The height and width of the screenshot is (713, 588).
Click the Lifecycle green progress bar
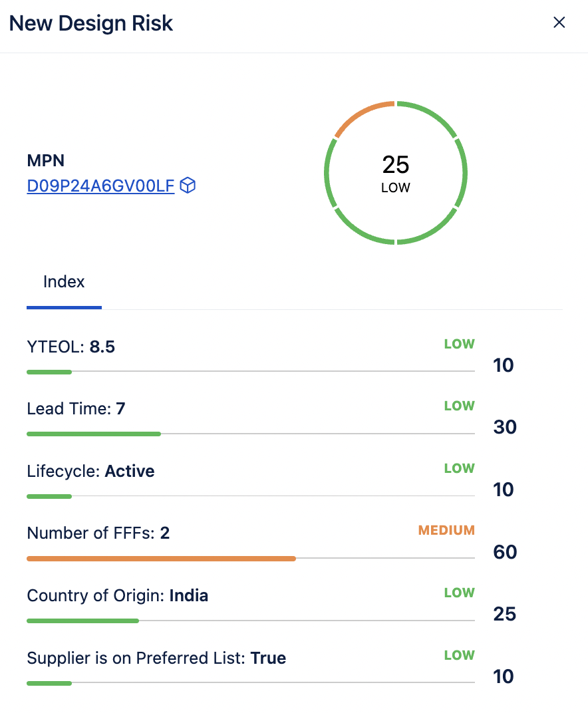(49, 496)
